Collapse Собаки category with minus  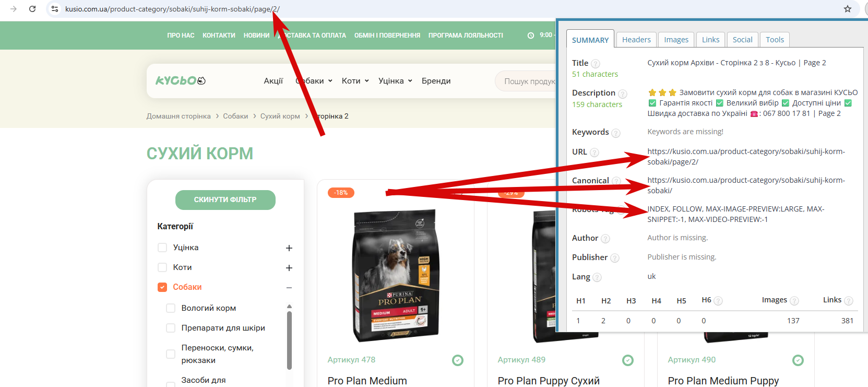click(x=289, y=288)
